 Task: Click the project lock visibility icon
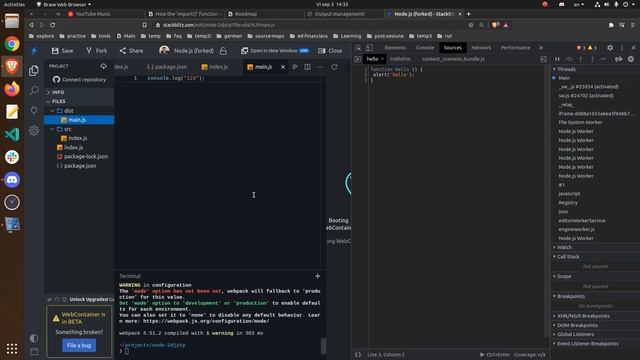tap(223, 51)
